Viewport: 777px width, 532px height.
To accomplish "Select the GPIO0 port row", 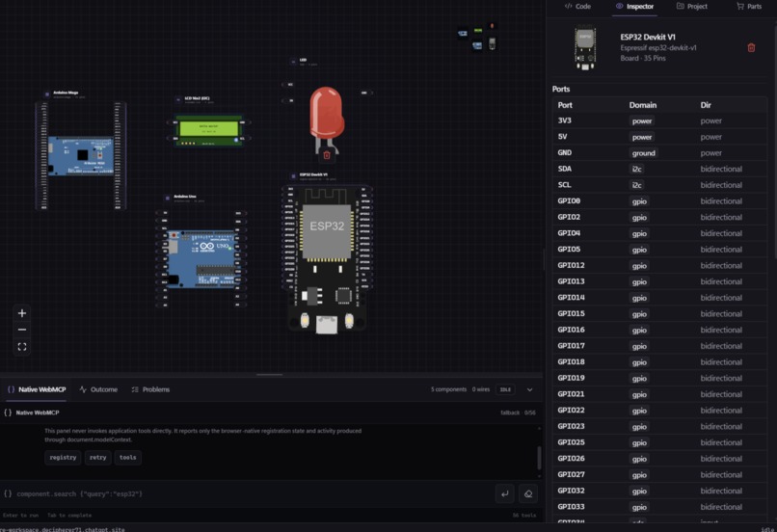I will point(659,201).
